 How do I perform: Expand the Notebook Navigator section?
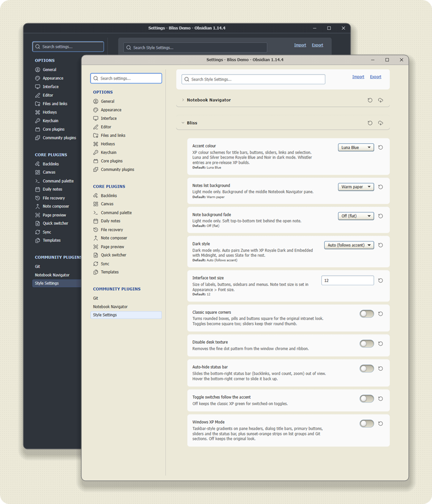[x=183, y=100]
